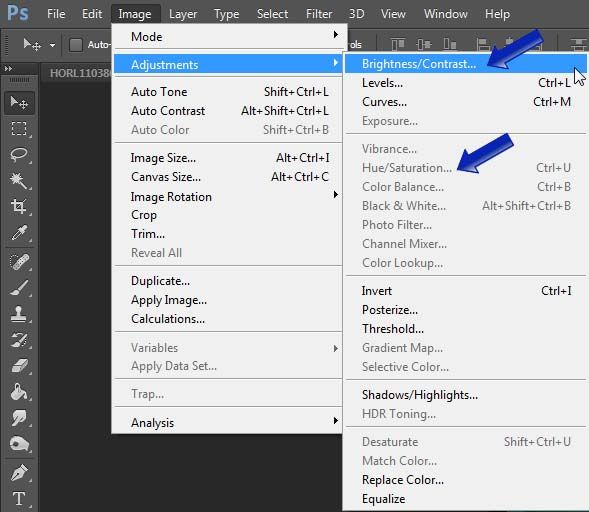Viewport: 589px width, 512px height.
Task: Choose Equalize adjustment
Action: tap(466, 498)
